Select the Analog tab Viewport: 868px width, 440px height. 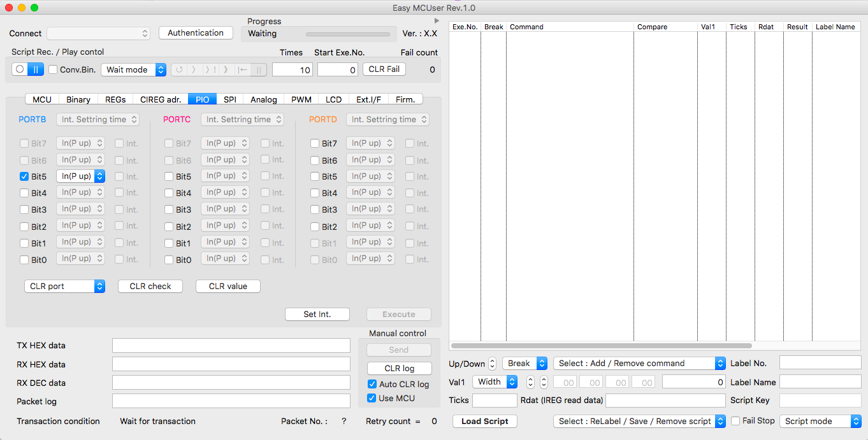click(264, 99)
